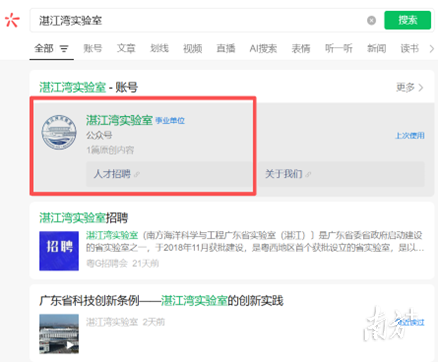Click the 公众号 label under the account name
This screenshot has width=438, height=362.
point(99,135)
